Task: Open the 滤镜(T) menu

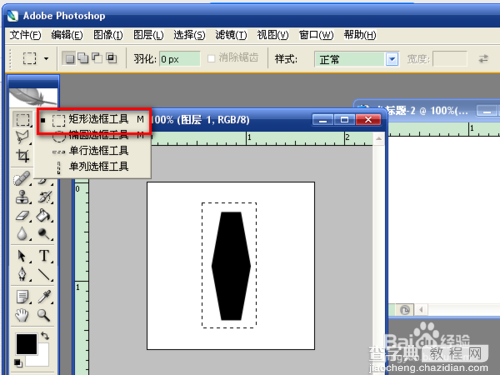Action: tap(231, 35)
